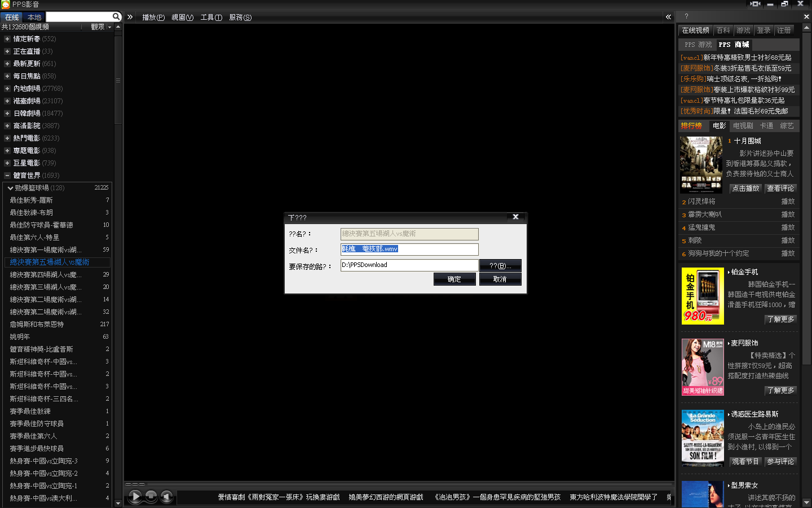Click the save path field showing D:\PPSDownload
The image size is (812, 508).
(409, 265)
